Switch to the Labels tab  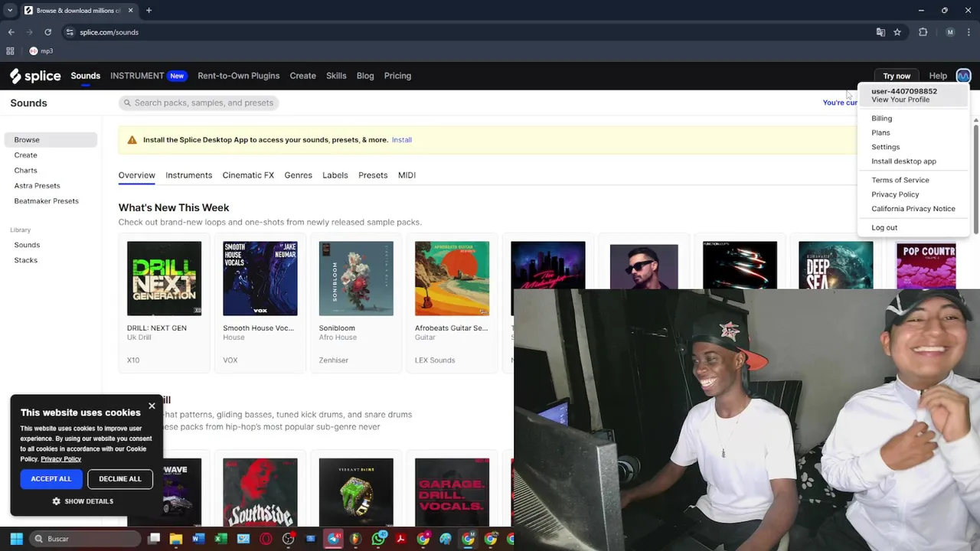coord(335,175)
